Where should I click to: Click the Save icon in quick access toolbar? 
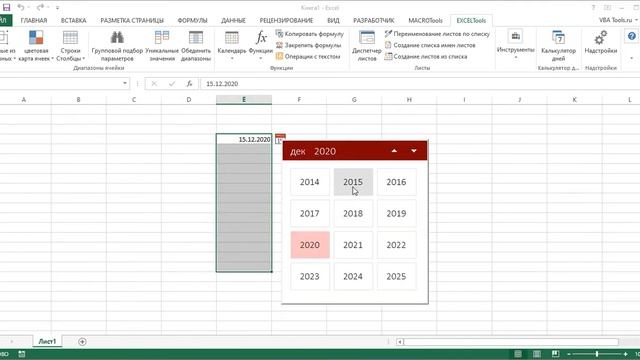tap(6, 7)
